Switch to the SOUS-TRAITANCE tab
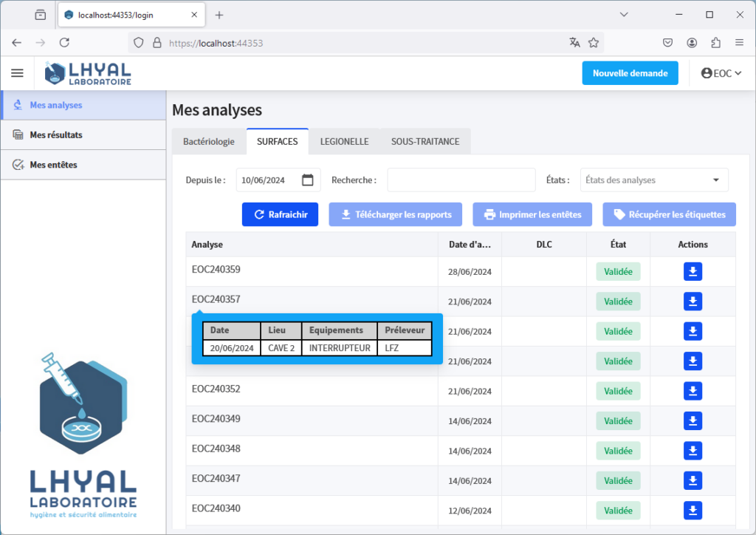 (x=425, y=141)
